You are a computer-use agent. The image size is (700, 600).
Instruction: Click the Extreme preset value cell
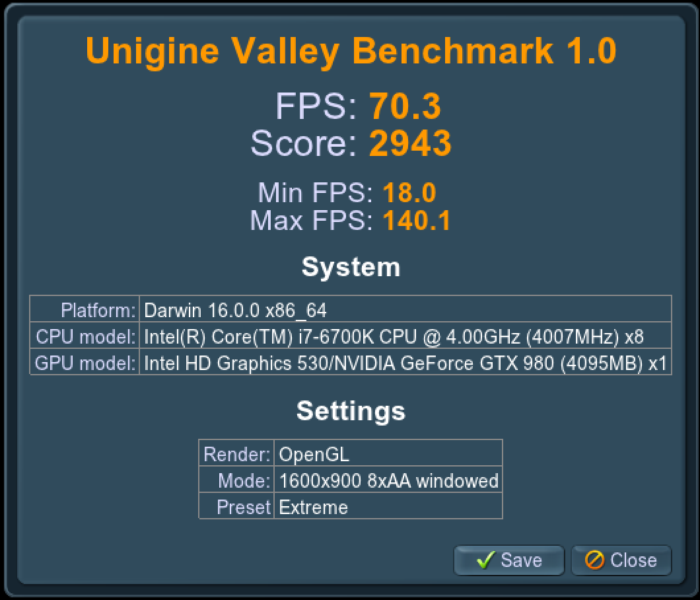[x=388, y=506]
